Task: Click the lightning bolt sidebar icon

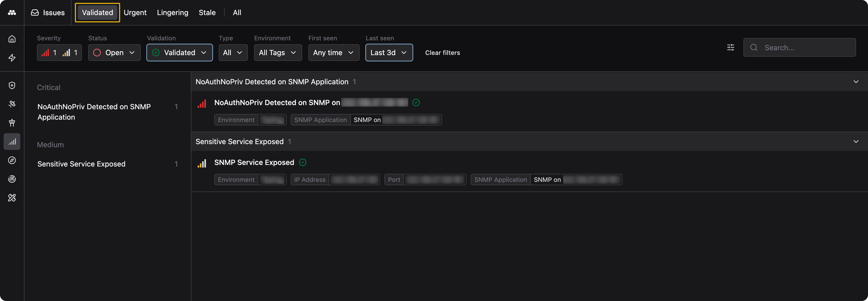Action: (x=12, y=58)
